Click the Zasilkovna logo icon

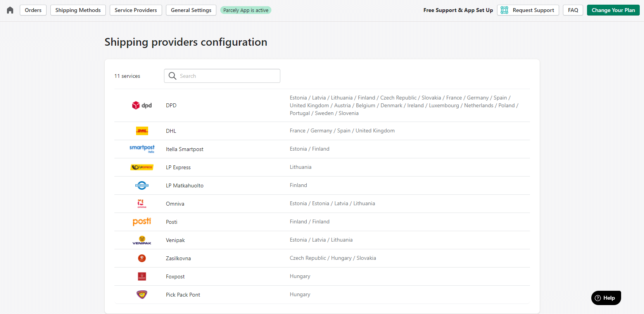coord(142,258)
